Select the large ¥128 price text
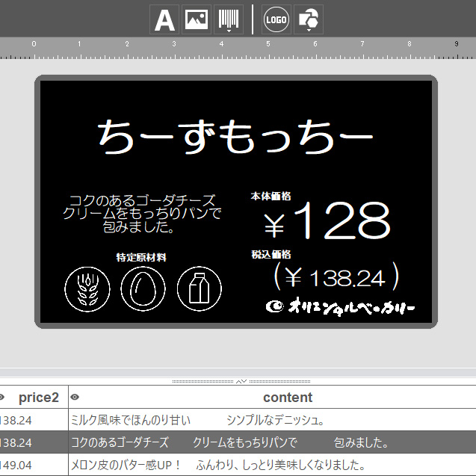This screenshot has height=476, width=476. coord(327,221)
